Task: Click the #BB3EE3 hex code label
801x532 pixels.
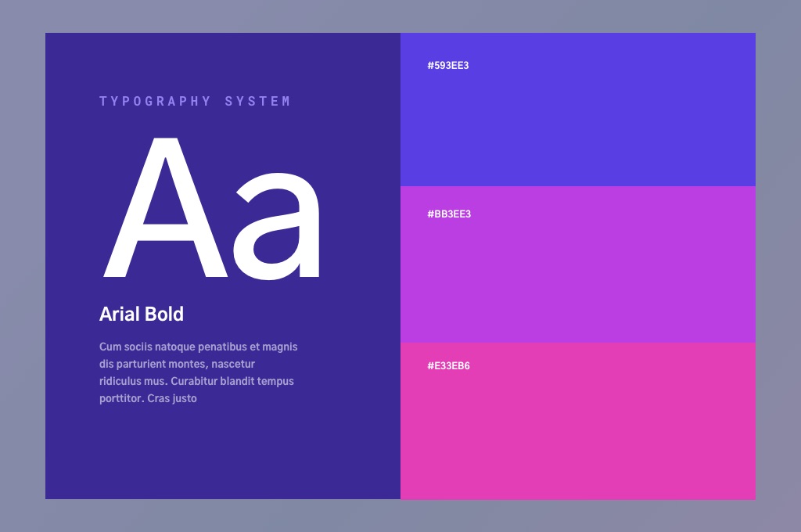Action: click(x=449, y=214)
